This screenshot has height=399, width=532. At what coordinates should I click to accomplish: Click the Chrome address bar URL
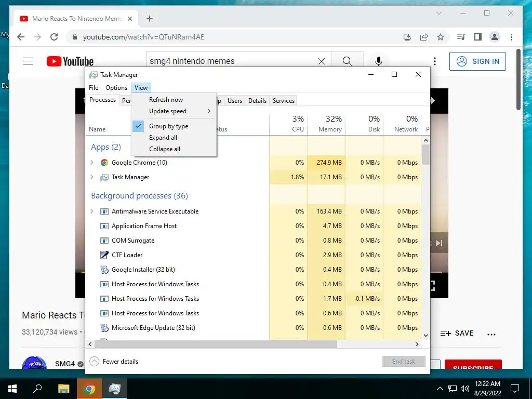coord(143,37)
